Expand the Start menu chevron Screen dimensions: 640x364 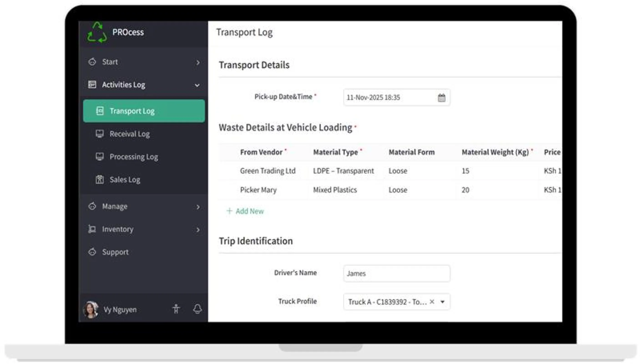click(x=198, y=62)
